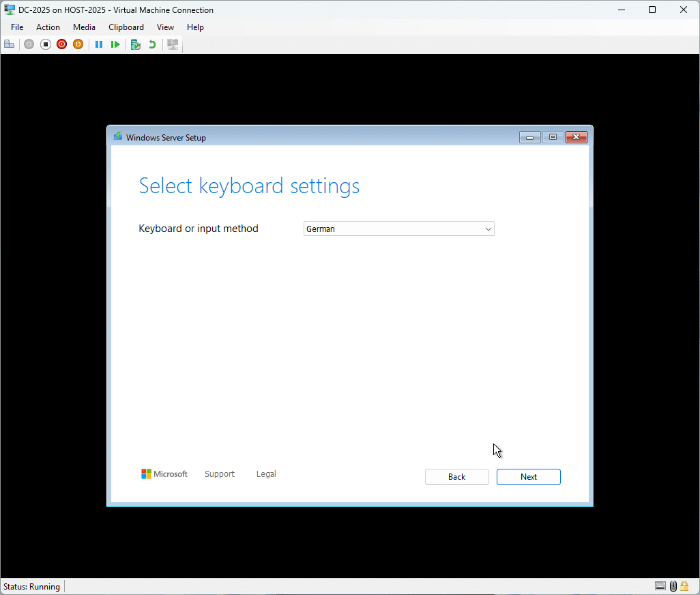Shut down the guest OS
The image size is (700, 595).
(x=61, y=44)
